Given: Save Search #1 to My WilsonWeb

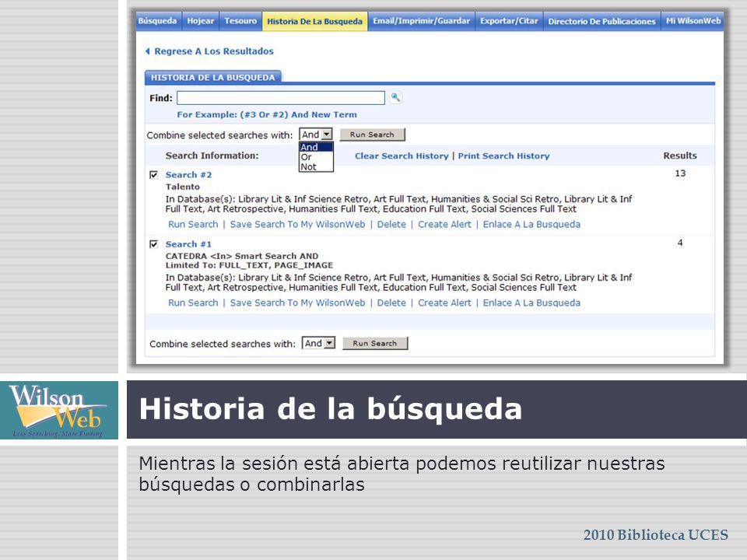Looking at the screenshot, I should (x=298, y=303).
